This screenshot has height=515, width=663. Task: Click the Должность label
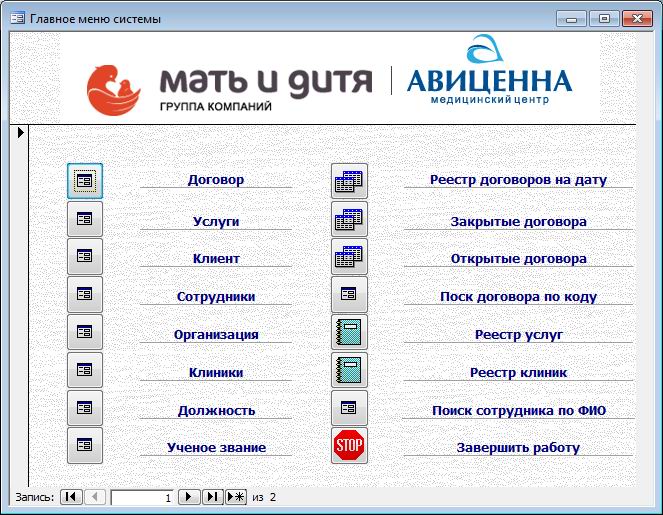click(x=216, y=411)
